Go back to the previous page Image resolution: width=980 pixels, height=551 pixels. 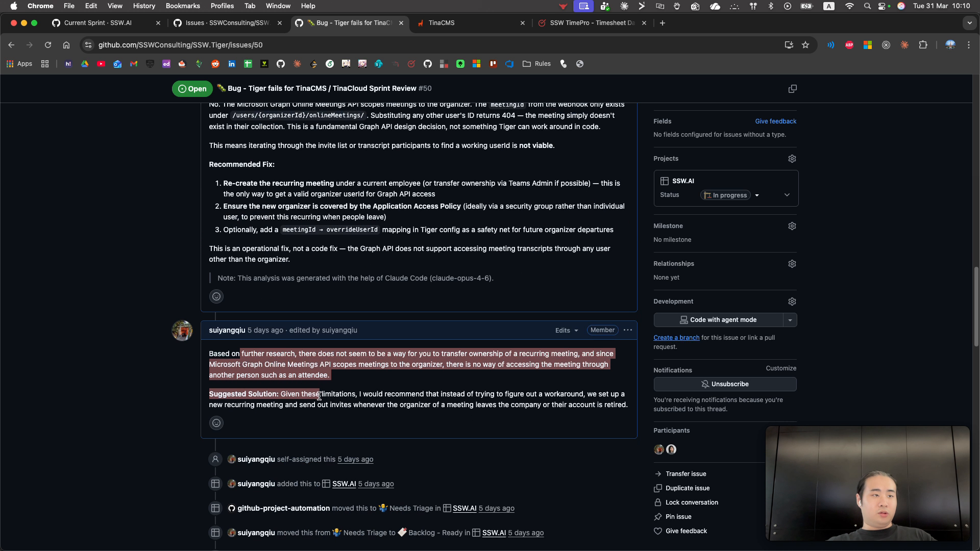(11, 45)
